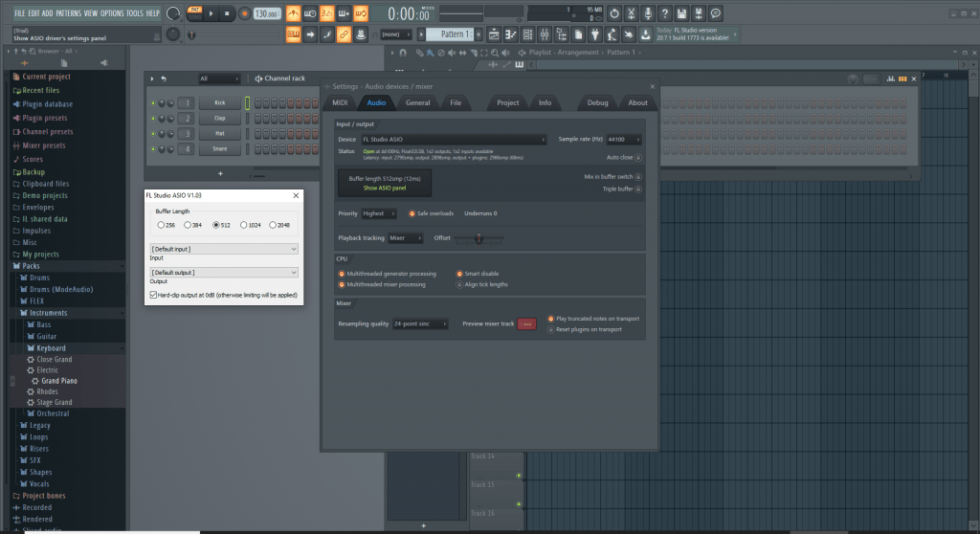Image resolution: width=980 pixels, height=534 pixels.
Task: Open the plugin picker plug icon
Action: [595, 35]
